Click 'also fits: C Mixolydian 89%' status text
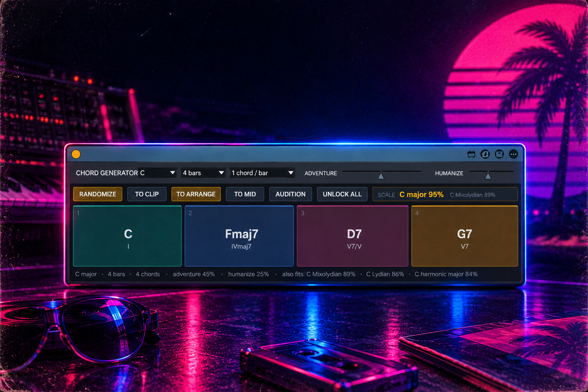 (x=319, y=274)
